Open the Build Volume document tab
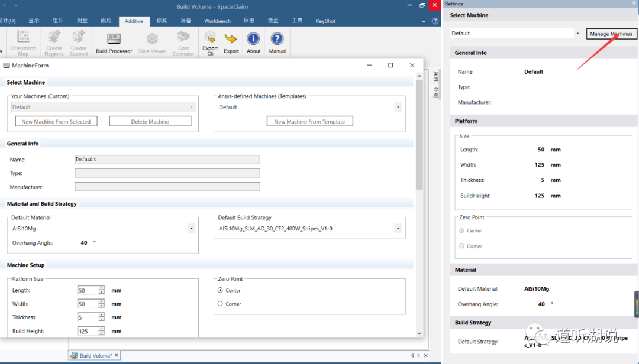The width and height of the screenshot is (639, 364). [x=95, y=356]
